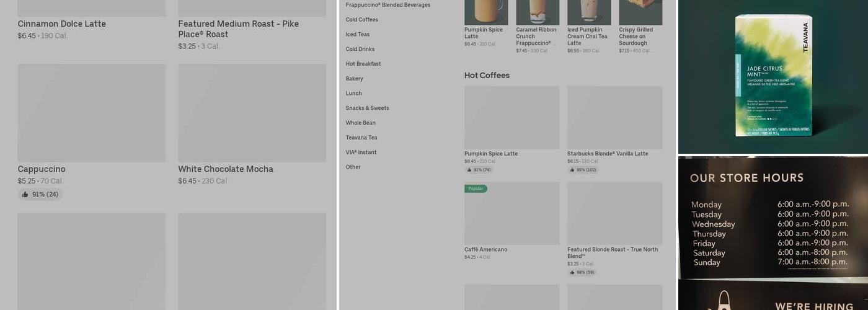Click the $4.25 • 4 Cal. Americano price
This screenshot has height=310, width=868.
(x=477, y=257)
